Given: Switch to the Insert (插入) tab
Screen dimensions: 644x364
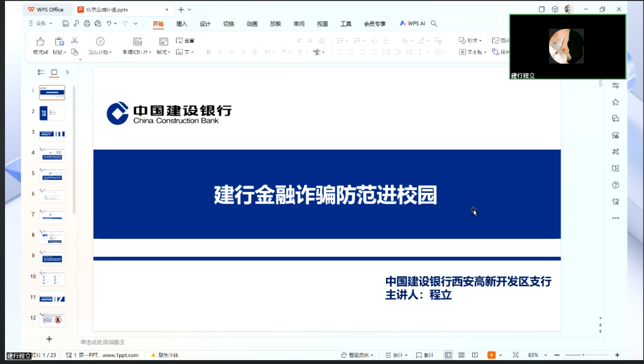Looking at the screenshot, I should [182, 24].
